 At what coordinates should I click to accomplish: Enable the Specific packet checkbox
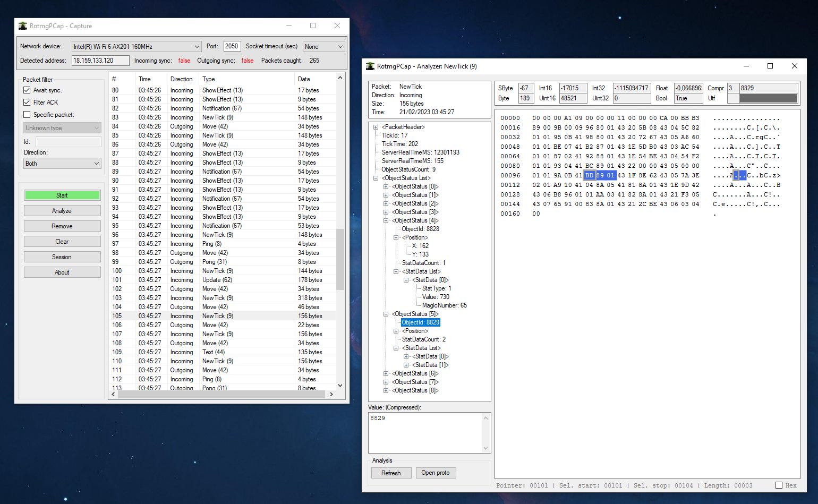[x=27, y=115]
